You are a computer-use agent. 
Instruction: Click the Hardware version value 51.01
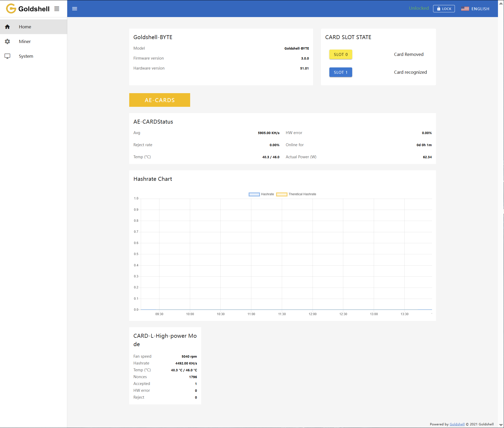(x=304, y=68)
